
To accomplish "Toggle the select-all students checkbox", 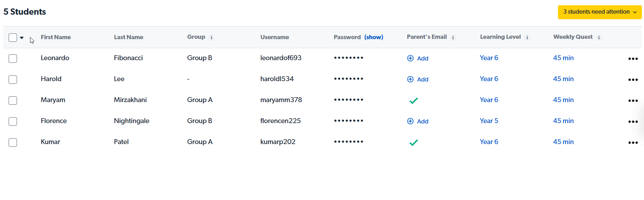I will [x=13, y=37].
